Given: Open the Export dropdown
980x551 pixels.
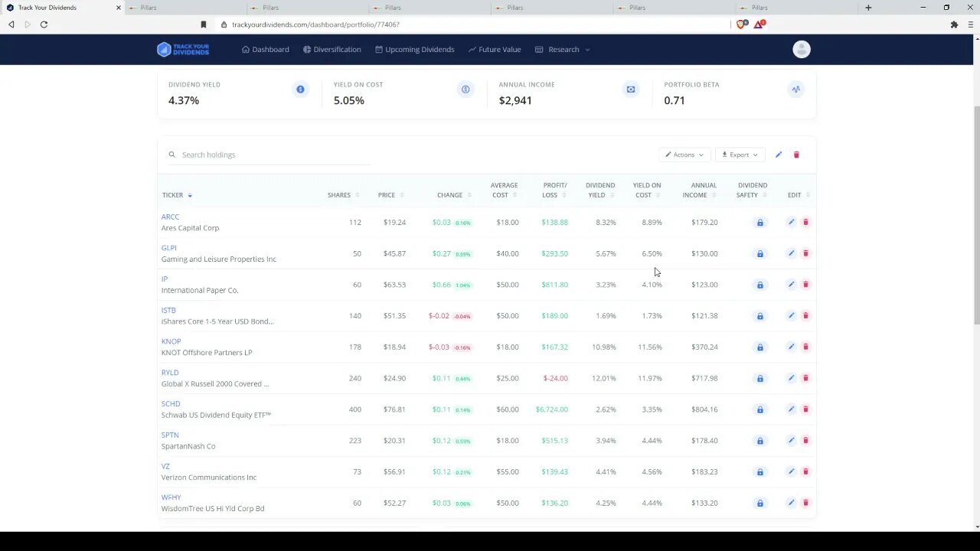Looking at the screenshot, I should click(740, 155).
